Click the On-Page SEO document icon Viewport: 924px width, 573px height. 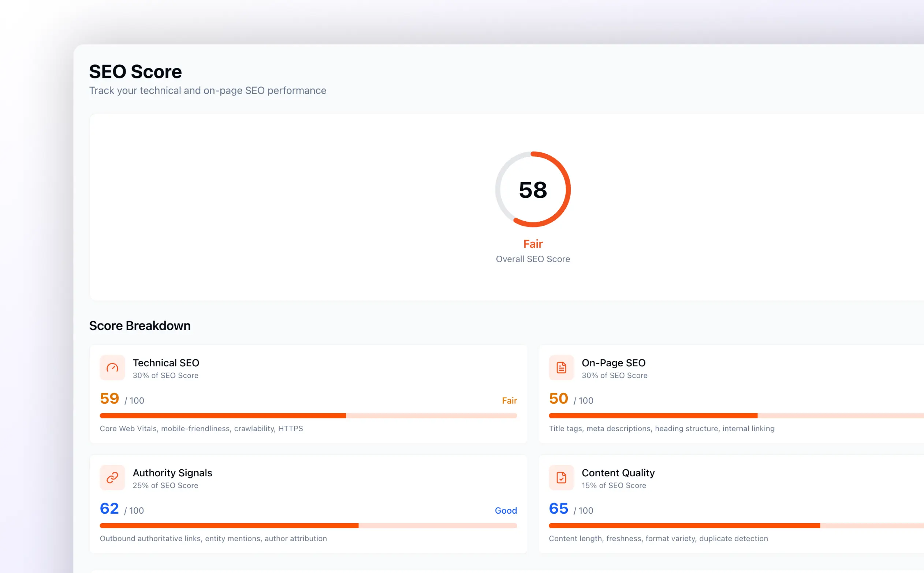[x=561, y=367]
